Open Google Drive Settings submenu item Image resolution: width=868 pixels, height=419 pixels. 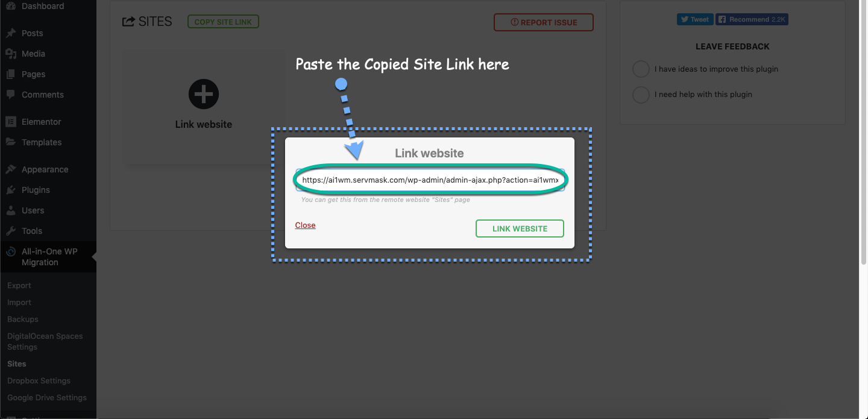coord(47,398)
